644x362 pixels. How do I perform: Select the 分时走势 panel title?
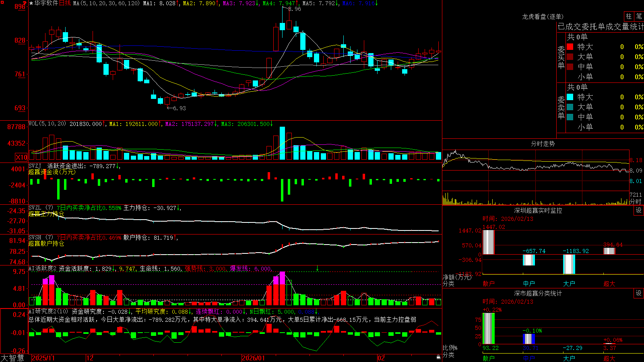click(x=543, y=144)
